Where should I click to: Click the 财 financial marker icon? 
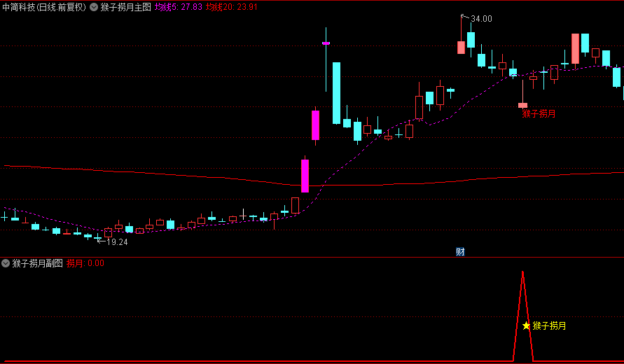[x=460, y=251]
